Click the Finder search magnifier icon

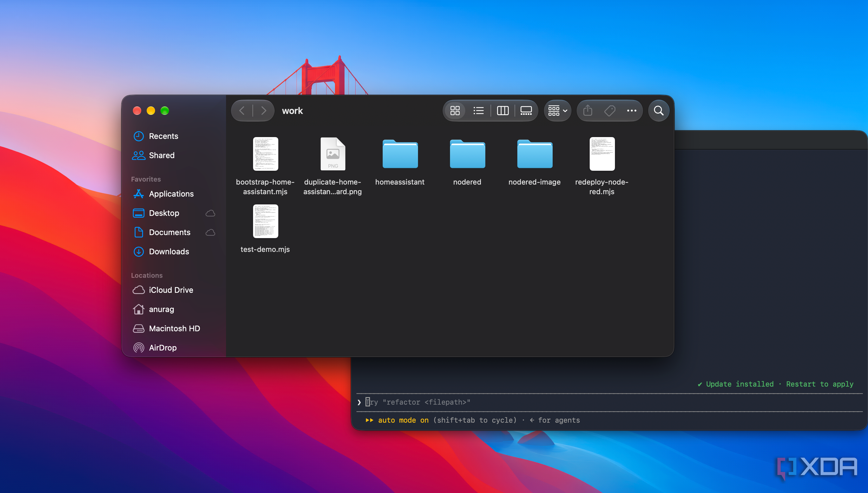click(659, 111)
